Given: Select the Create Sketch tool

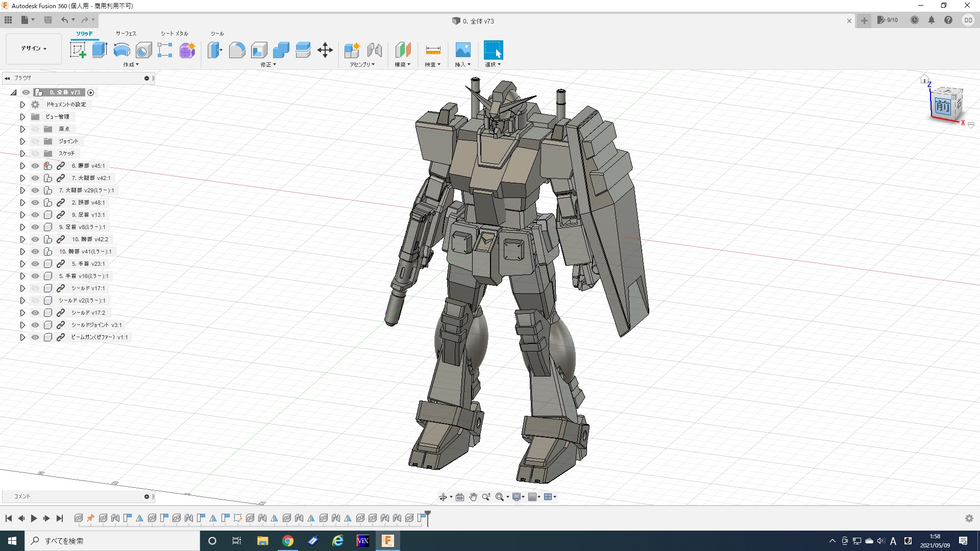Looking at the screenshot, I should tap(78, 50).
